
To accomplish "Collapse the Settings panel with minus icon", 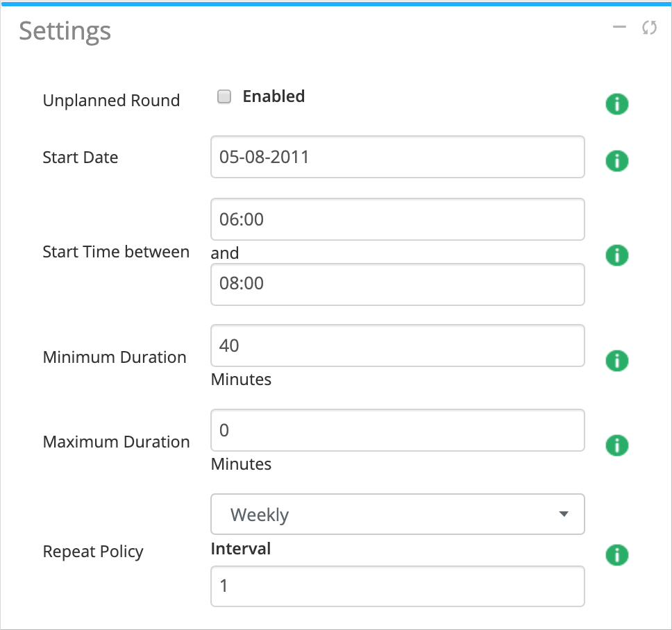I will 619,28.
